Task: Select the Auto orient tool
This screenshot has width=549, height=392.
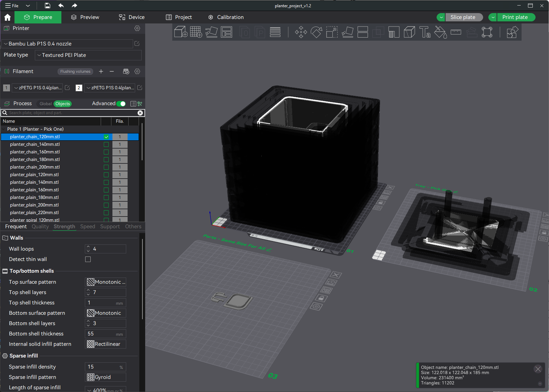Action: coord(211,32)
